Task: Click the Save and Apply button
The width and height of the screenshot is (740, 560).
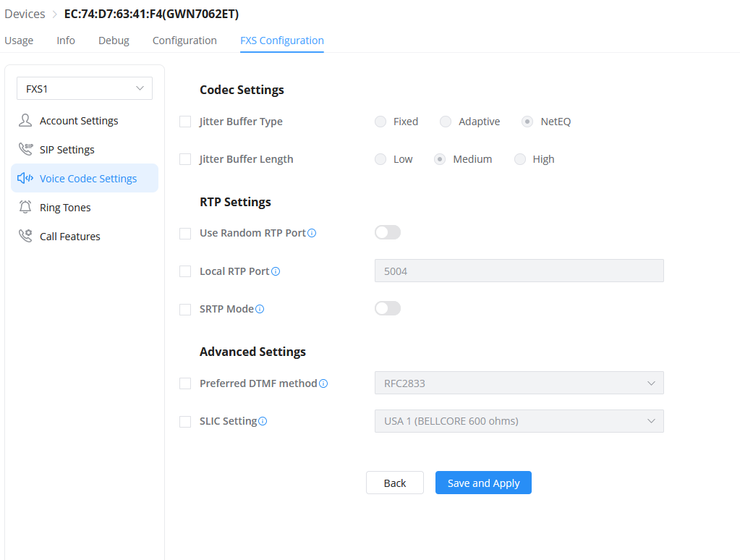Action: pos(483,483)
